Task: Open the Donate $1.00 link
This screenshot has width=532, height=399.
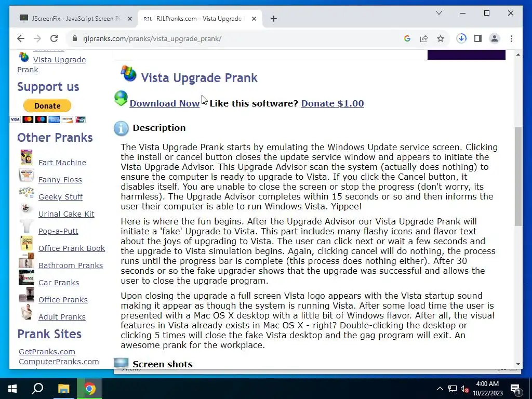Action: (x=332, y=103)
